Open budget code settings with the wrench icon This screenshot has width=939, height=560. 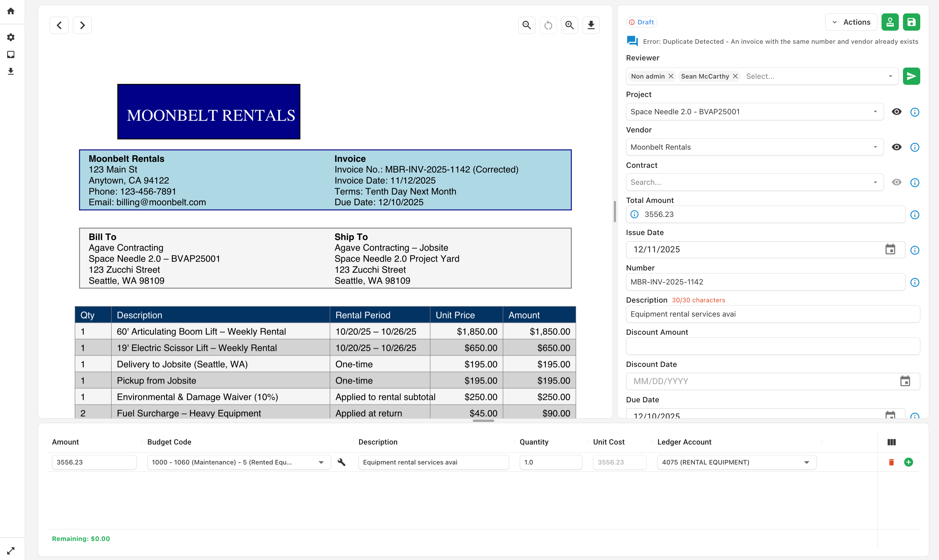click(342, 462)
